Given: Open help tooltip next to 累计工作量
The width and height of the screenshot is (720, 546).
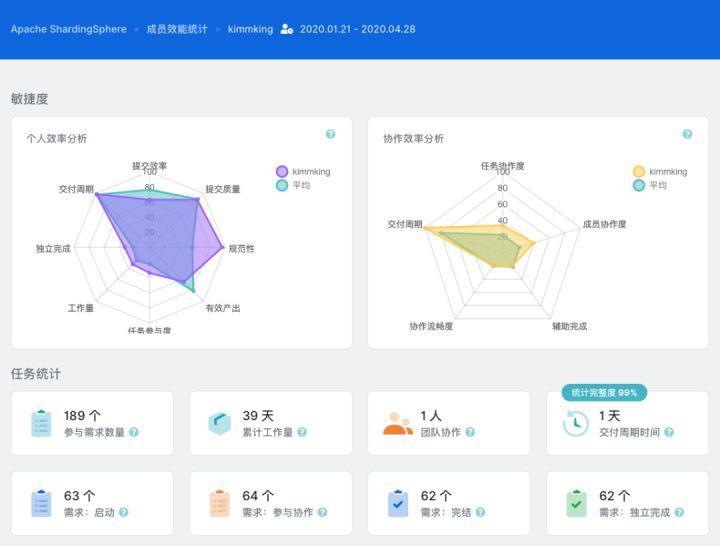Looking at the screenshot, I should pyautogui.click(x=302, y=432).
